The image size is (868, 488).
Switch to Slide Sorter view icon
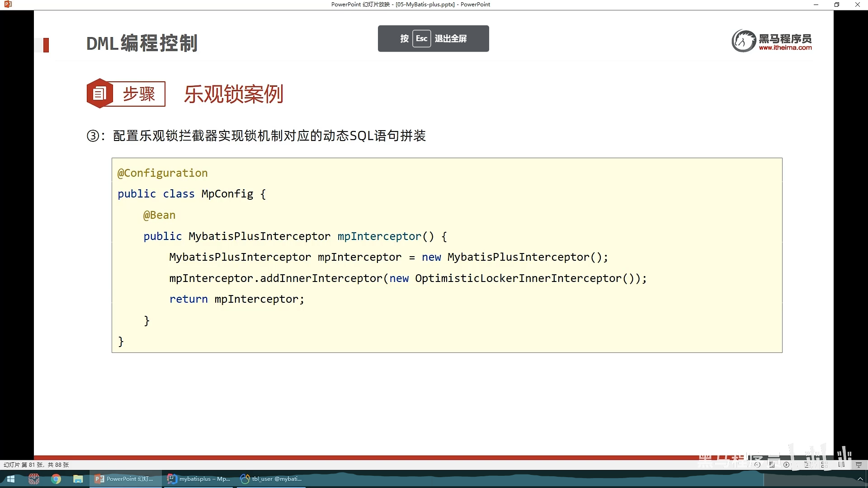click(x=825, y=465)
